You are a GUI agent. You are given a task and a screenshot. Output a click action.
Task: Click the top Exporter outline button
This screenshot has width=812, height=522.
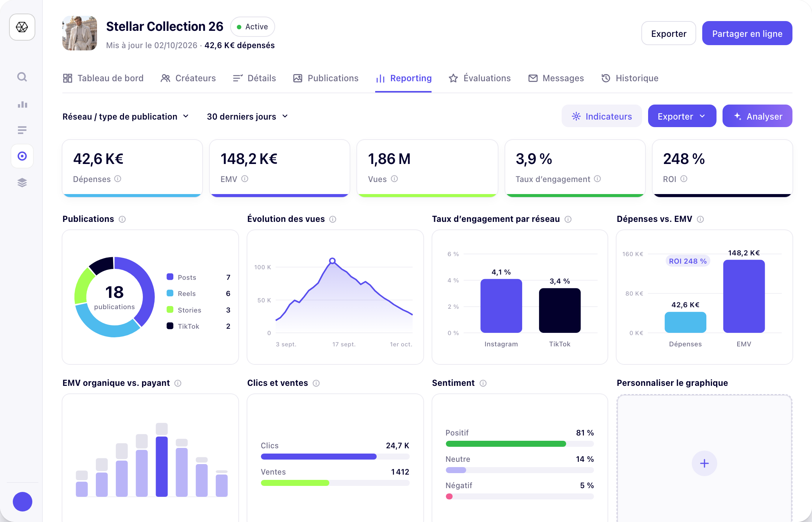pyautogui.click(x=668, y=33)
